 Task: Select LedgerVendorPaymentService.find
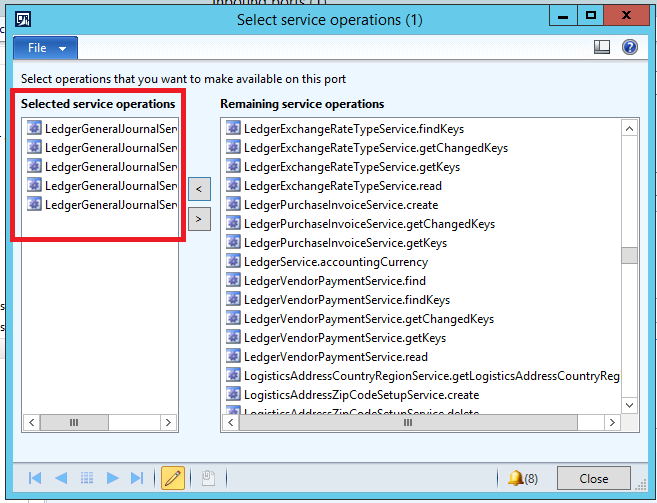(335, 281)
